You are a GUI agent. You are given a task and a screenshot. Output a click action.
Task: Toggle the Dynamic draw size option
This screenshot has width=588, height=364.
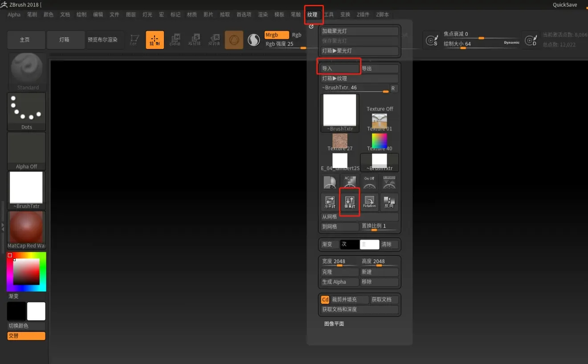click(511, 43)
